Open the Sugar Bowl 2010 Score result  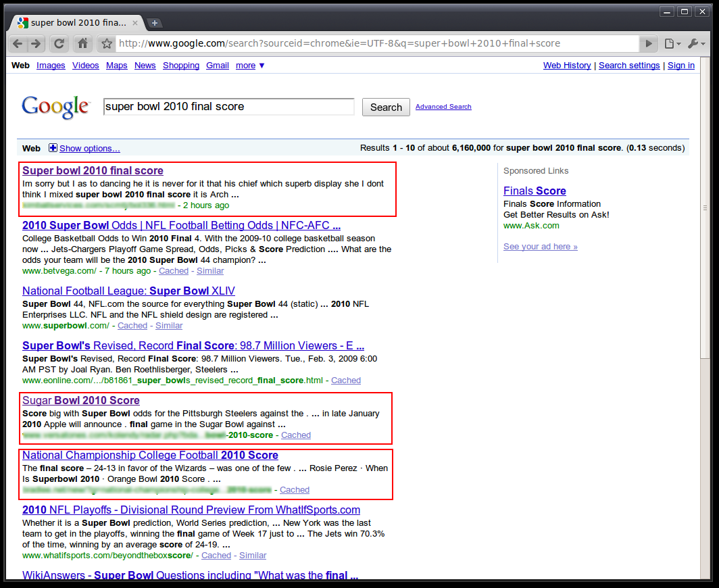81,400
